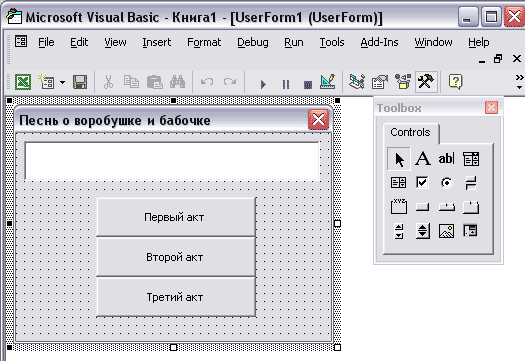Screen dimensions: 525x361
Task: Save the project with the floppy icon
Action: tap(80, 82)
